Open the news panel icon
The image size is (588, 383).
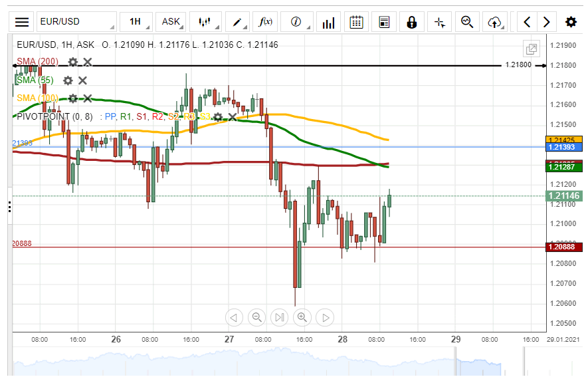(384, 22)
